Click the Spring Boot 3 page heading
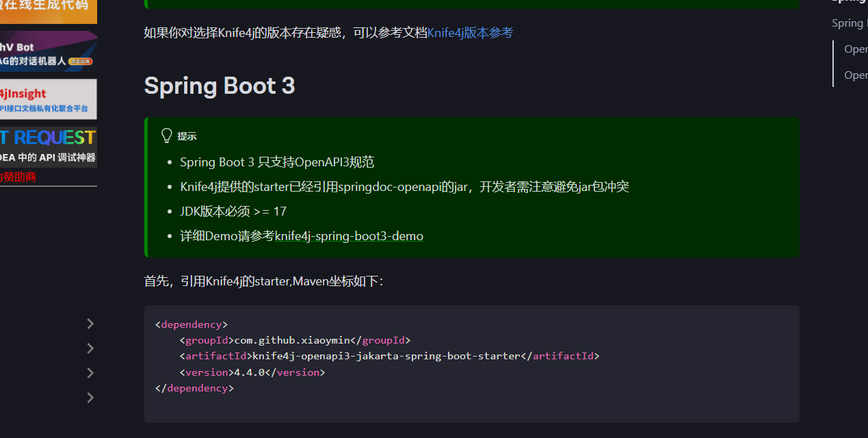868x438 pixels. (x=219, y=86)
